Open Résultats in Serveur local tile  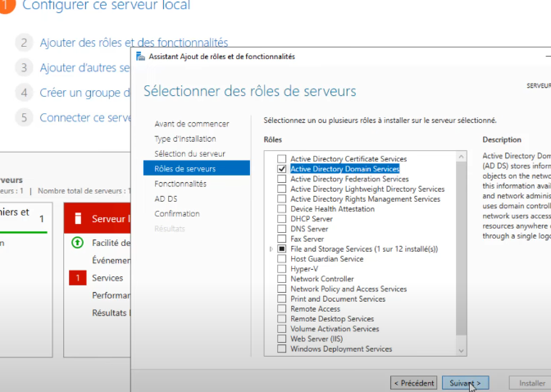point(111,313)
